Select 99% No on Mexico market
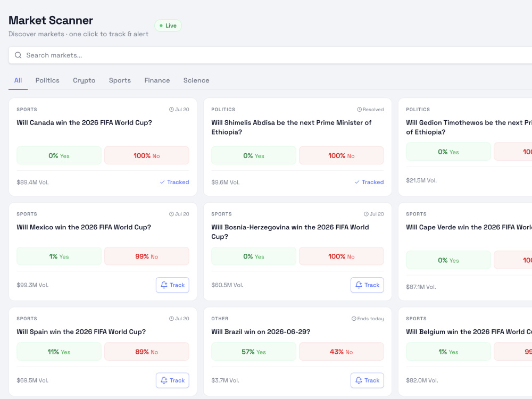The image size is (532, 399). 147,256
